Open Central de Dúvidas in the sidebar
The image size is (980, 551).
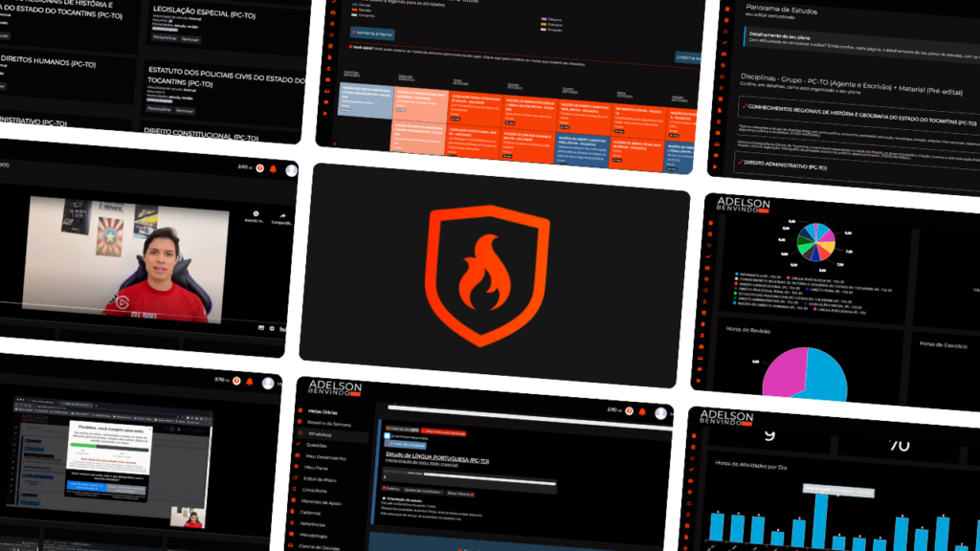(x=320, y=547)
